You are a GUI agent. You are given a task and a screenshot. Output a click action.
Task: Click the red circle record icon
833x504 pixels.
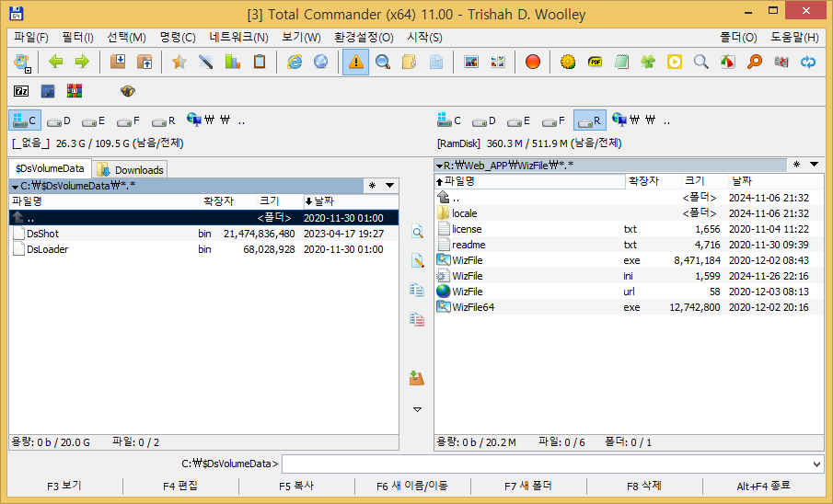click(532, 62)
